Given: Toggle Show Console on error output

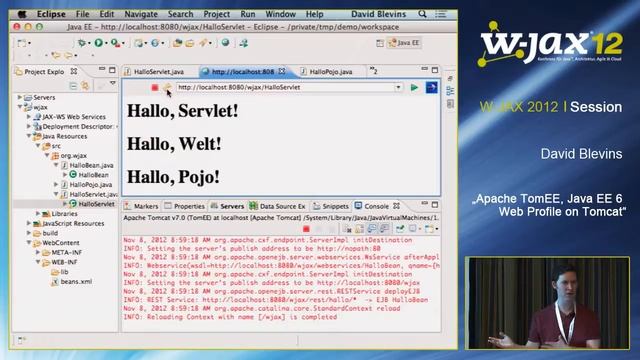Looking at the screenshot, I should point(384,229).
